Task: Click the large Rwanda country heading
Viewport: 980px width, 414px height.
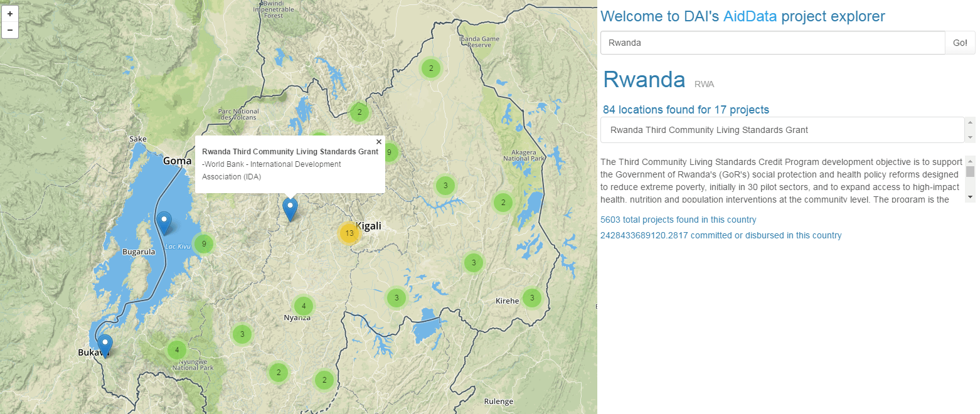Action: [x=644, y=80]
